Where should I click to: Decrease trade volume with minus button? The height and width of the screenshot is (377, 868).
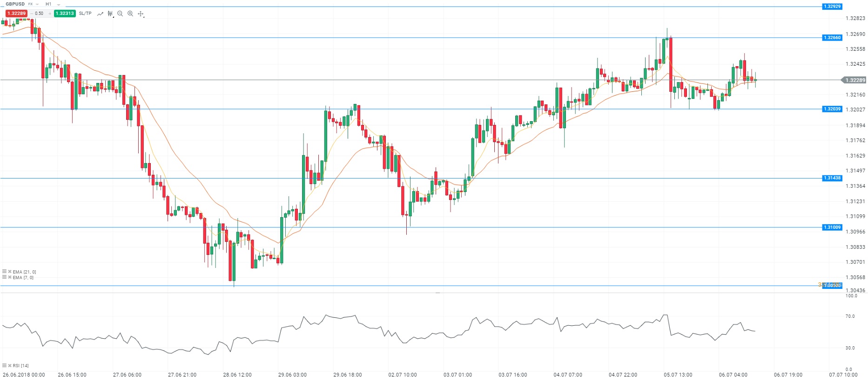(x=31, y=14)
